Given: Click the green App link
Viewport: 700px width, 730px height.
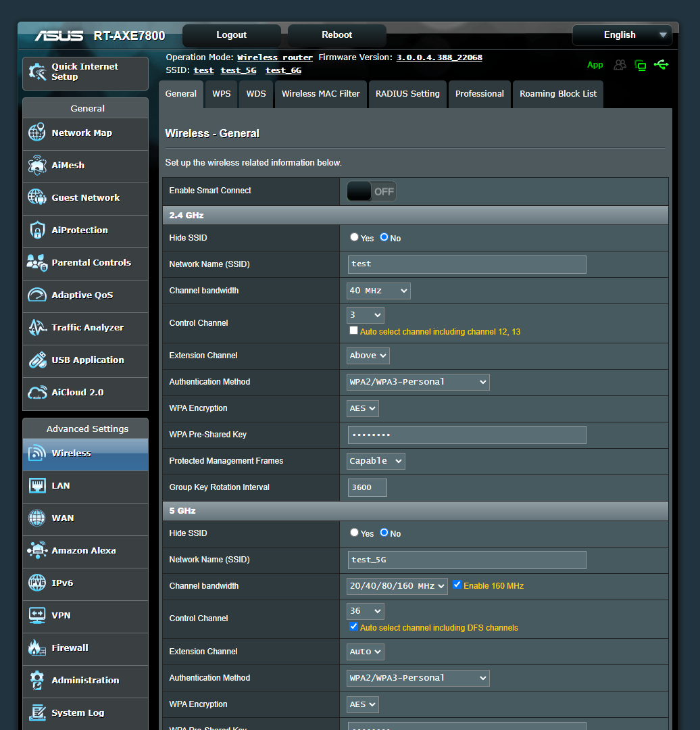Looking at the screenshot, I should (595, 65).
